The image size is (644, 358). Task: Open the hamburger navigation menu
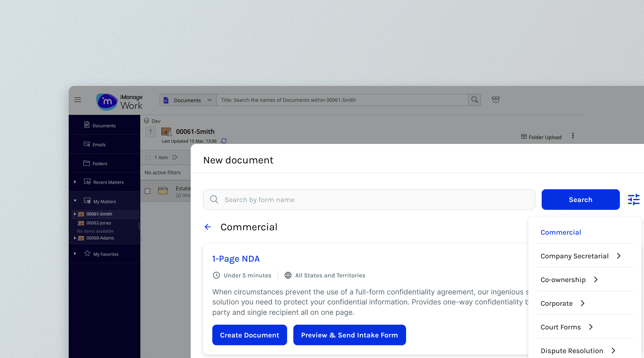78,100
